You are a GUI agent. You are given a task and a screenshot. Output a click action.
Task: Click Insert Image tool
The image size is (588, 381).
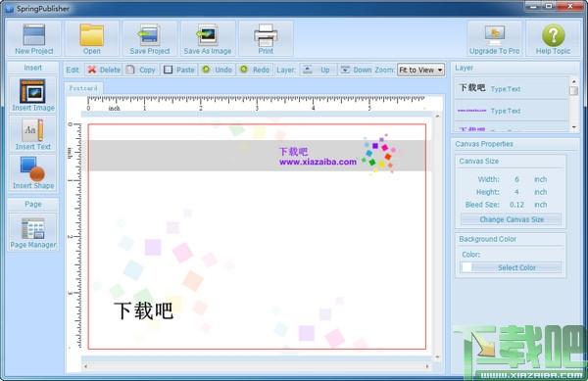(x=33, y=95)
